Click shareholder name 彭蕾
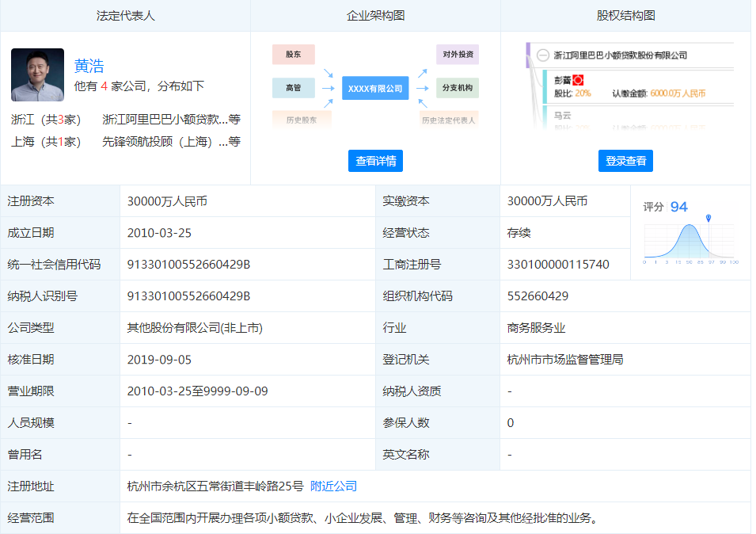This screenshot has width=756, height=534. [563, 80]
